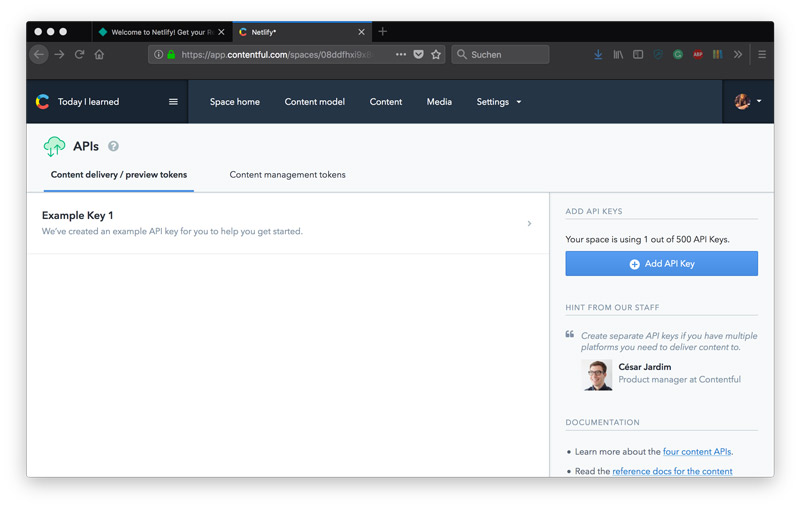This screenshot has width=800, height=508.
Task: Open the downloads arrow in the toolbar
Action: (x=598, y=55)
